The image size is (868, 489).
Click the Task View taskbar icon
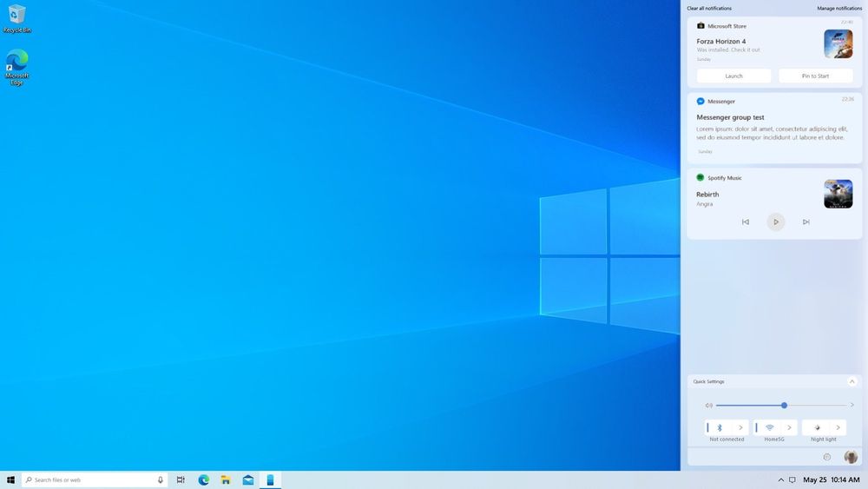[181, 479]
